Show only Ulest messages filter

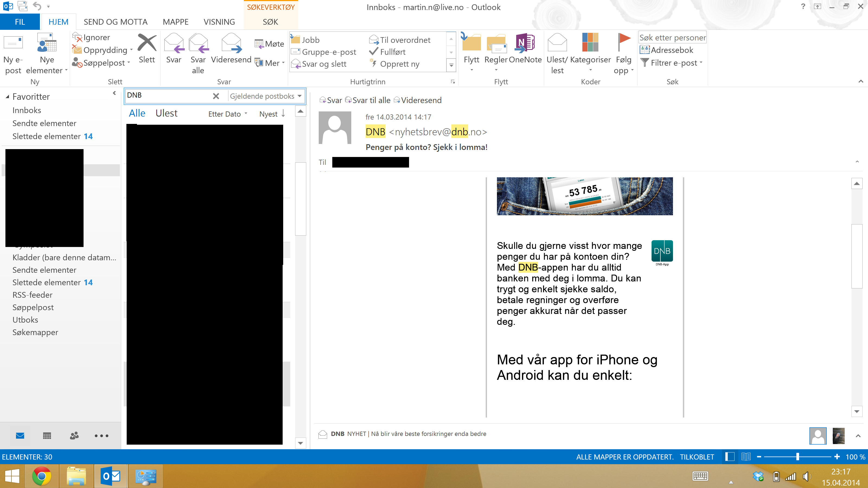click(167, 113)
